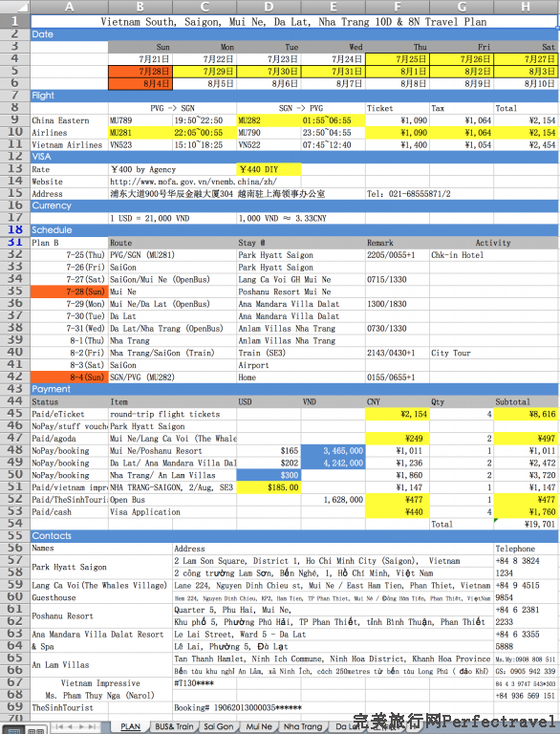The width and height of the screenshot is (560, 734).
Task: Click the Chk-in Hotel activity cell
Action: (x=494, y=255)
